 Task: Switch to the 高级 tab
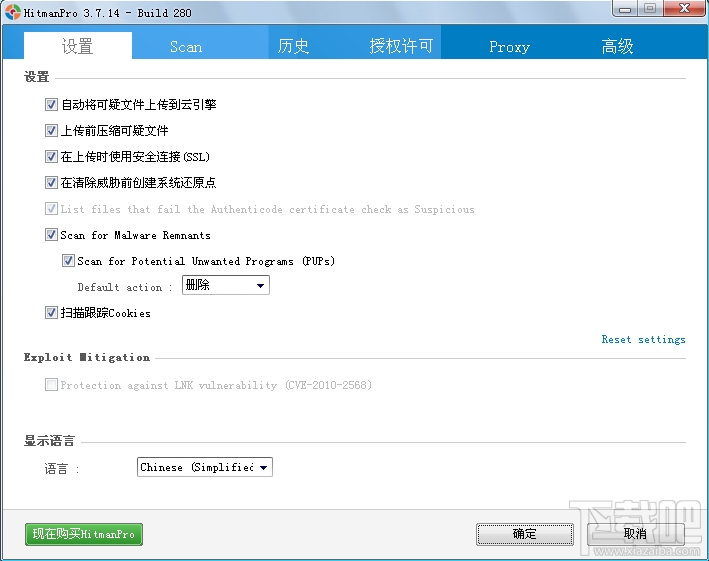pyautogui.click(x=617, y=46)
